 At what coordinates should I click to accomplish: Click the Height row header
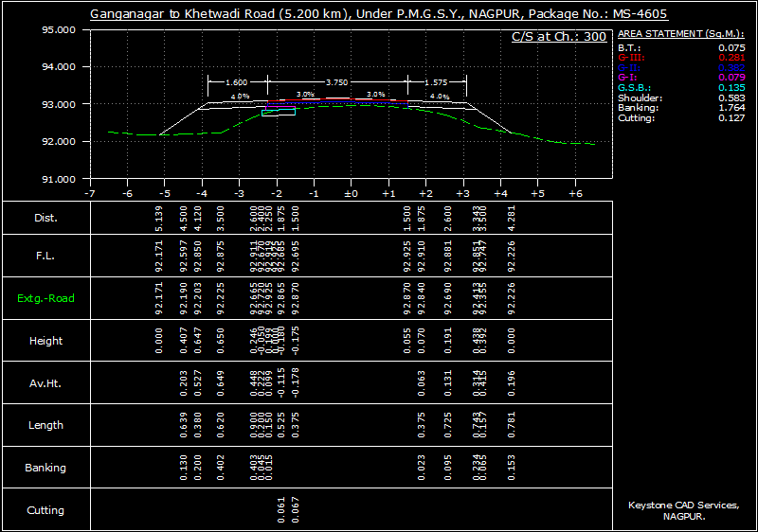coord(45,341)
